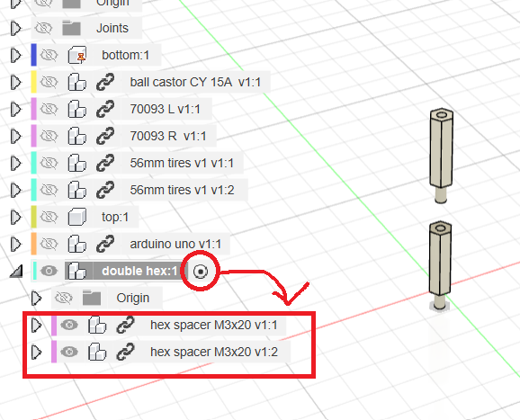Click the body cube icon of top:1
The height and width of the screenshot is (420, 520).
point(77,217)
